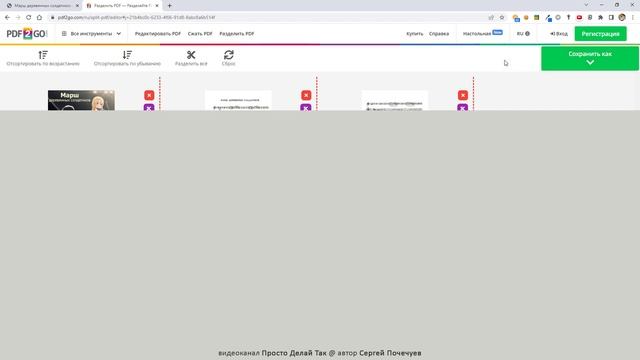Click the PDF2GO logo
Screen dimensions: 640x360
(x=27, y=34)
